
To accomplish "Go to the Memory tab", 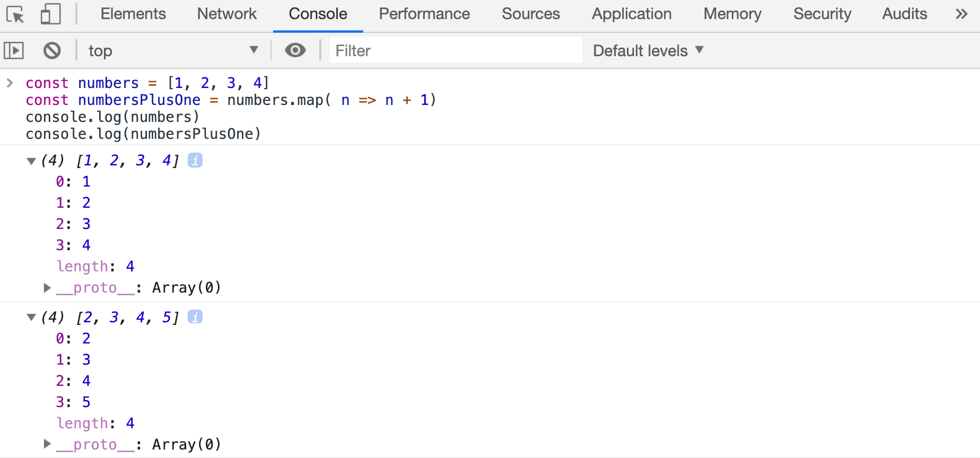I will point(732,14).
